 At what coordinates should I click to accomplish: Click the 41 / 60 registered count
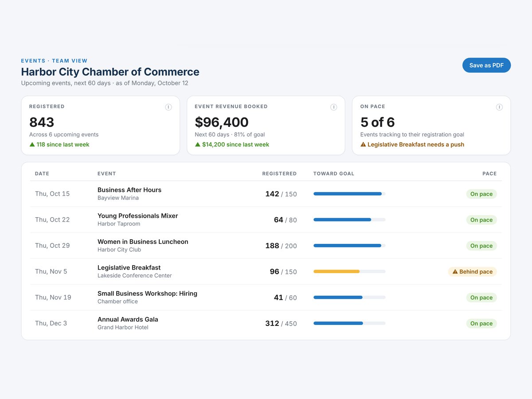tap(286, 297)
